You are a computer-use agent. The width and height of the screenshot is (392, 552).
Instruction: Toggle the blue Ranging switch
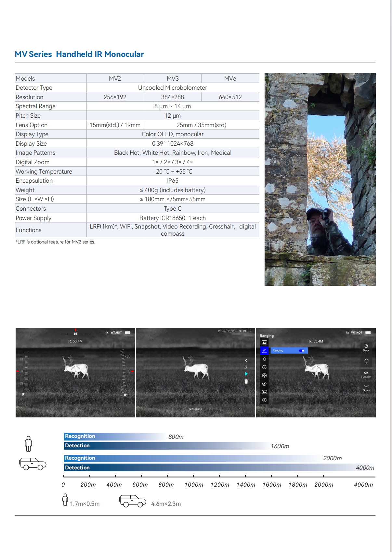[x=302, y=350]
